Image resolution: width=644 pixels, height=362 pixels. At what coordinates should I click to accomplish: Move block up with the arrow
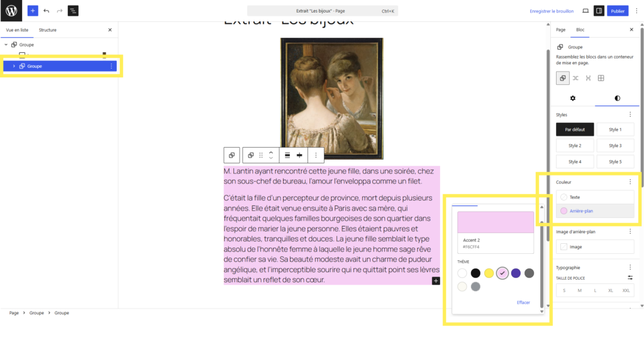pyautogui.click(x=271, y=152)
